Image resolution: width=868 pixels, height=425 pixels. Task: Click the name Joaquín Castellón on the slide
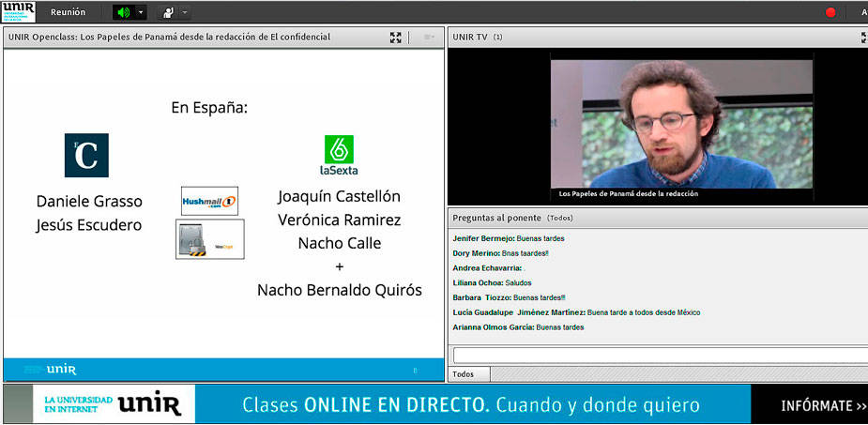coord(340,196)
